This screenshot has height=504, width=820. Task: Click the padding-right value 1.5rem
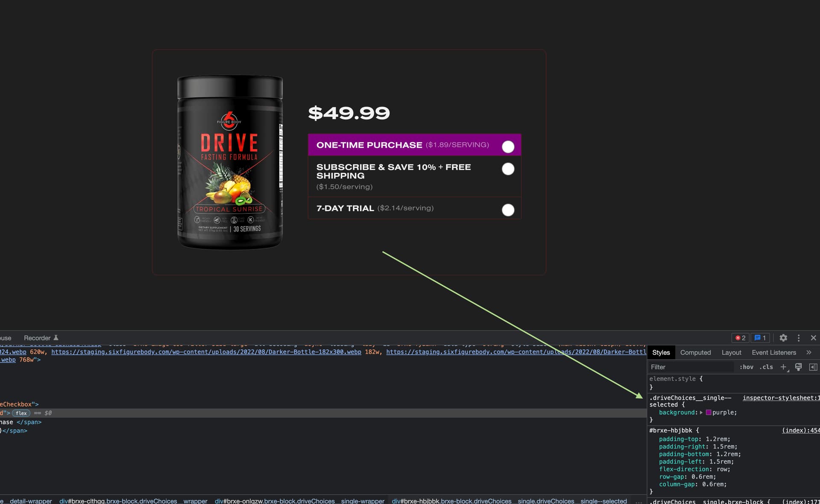click(723, 447)
